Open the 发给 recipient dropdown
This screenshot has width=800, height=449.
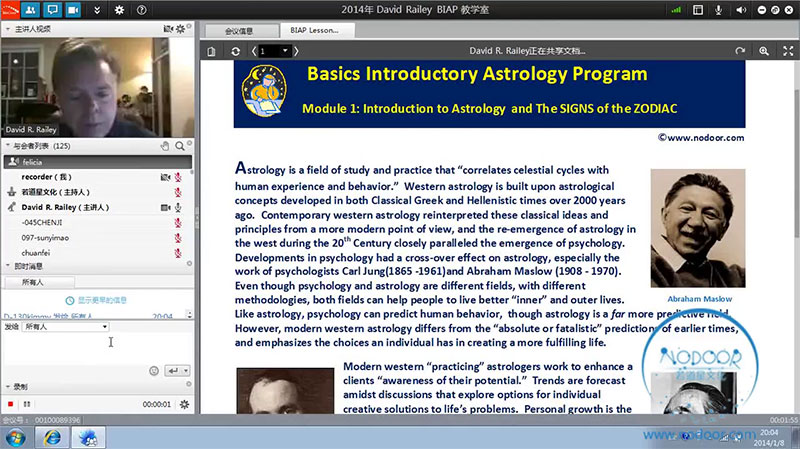point(66,327)
